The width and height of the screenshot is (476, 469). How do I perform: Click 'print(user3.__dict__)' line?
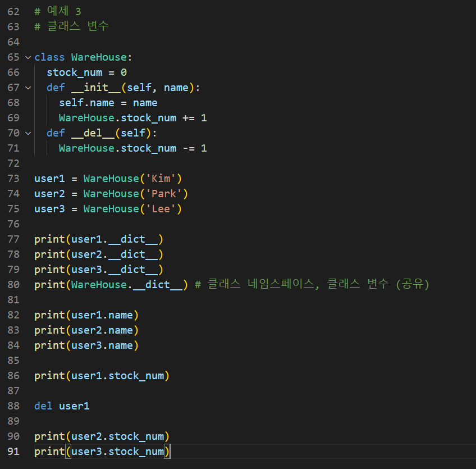pos(99,270)
